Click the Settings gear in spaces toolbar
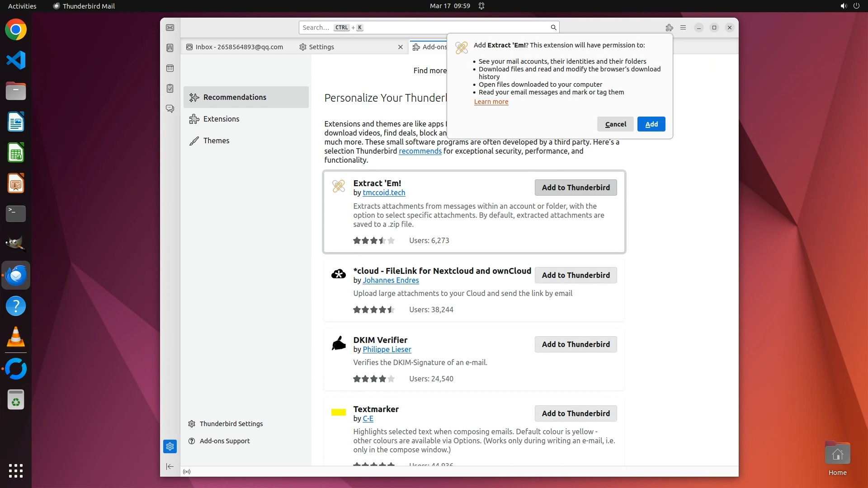Viewport: 868px width, 488px height. (170, 446)
